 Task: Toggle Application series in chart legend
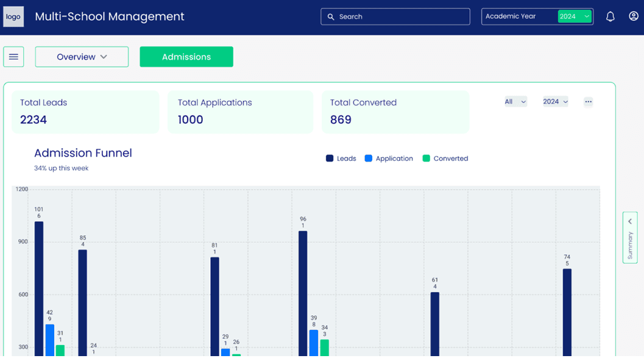[389, 159]
